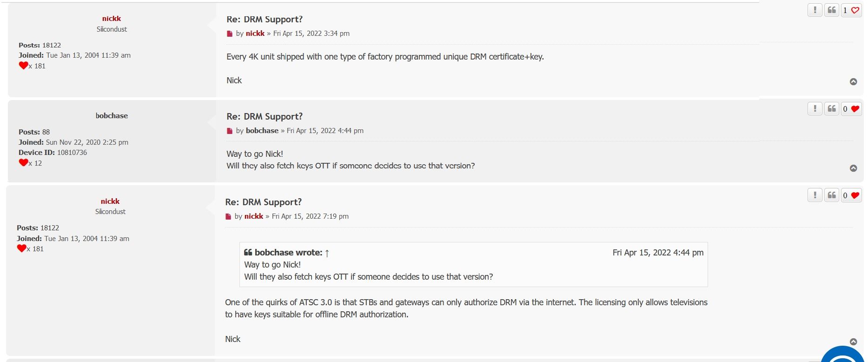This screenshot has height=362, width=868.
Task: Like nickk's post with the heart
Action: [x=851, y=10]
